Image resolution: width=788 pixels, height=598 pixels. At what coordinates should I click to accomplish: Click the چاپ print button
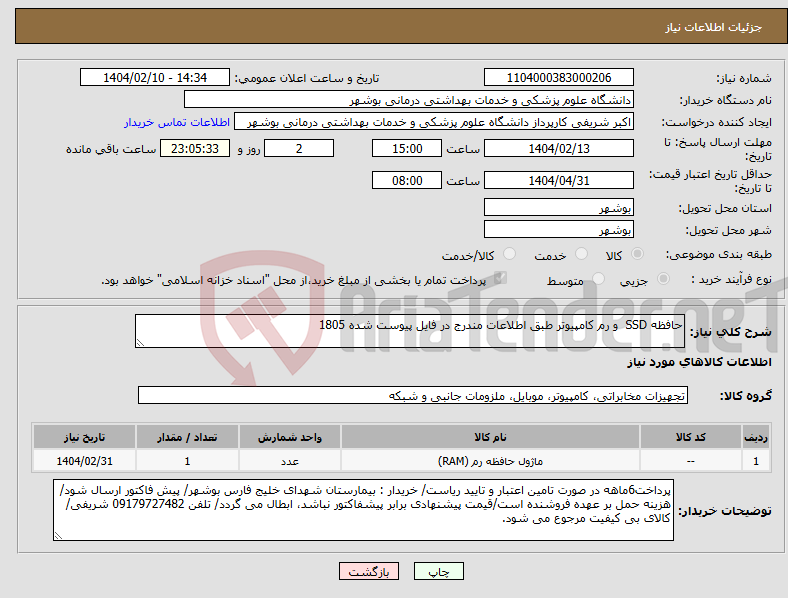[439, 571]
